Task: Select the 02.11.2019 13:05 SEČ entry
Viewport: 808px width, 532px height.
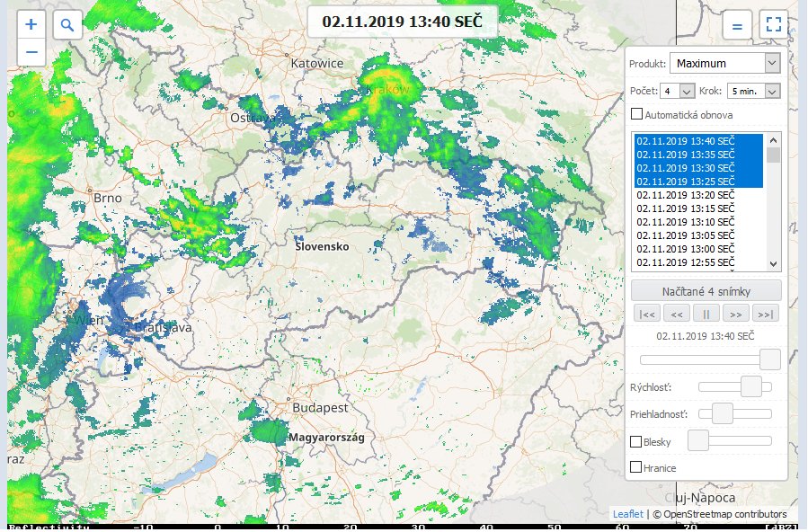Action: [x=686, y=235]
